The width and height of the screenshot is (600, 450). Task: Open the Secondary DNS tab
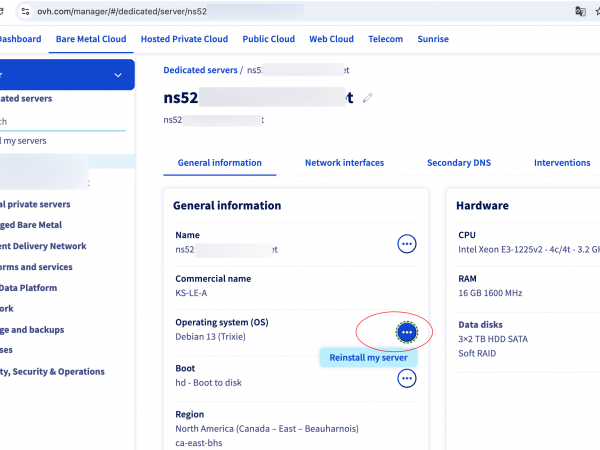point(458,163)
